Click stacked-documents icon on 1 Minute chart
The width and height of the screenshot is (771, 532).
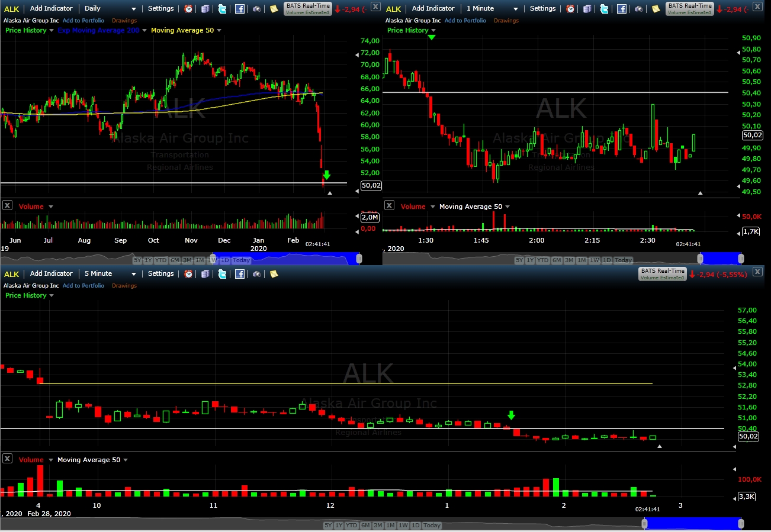click(x=587, y=9)
